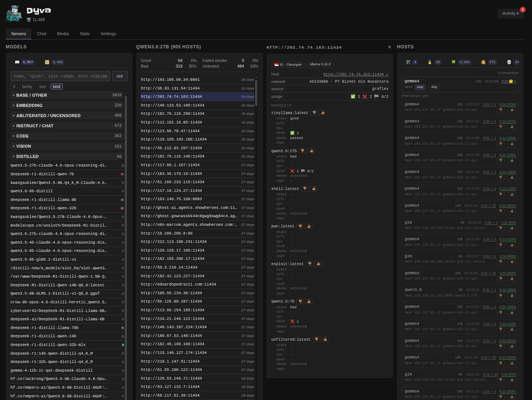Select the tools icon hosts filter
Image resolution: width=532 pixels, height=400 pixels.
pyautogui.click(x=411, y=62)
